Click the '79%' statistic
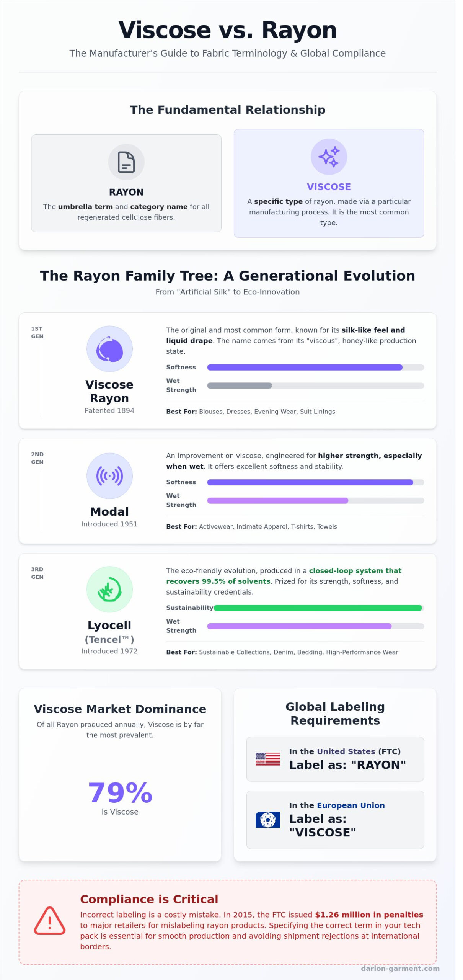The height and width of the screenshot is (980, 463). (x=120, y=792)
